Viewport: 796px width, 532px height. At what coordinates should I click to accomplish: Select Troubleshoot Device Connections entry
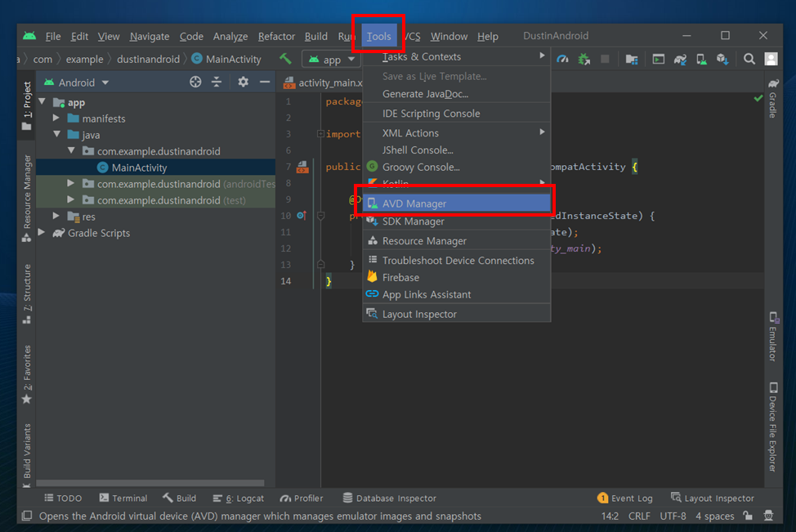click(x=457, y=261)
